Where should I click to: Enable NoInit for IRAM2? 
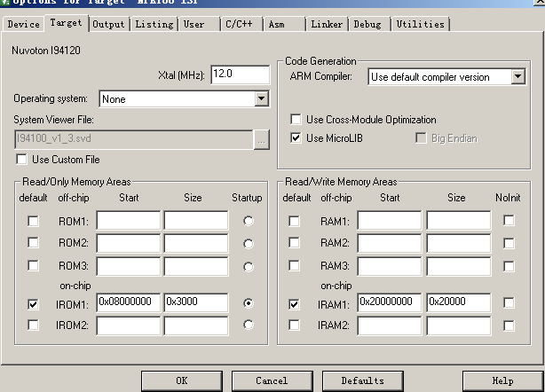509,325
